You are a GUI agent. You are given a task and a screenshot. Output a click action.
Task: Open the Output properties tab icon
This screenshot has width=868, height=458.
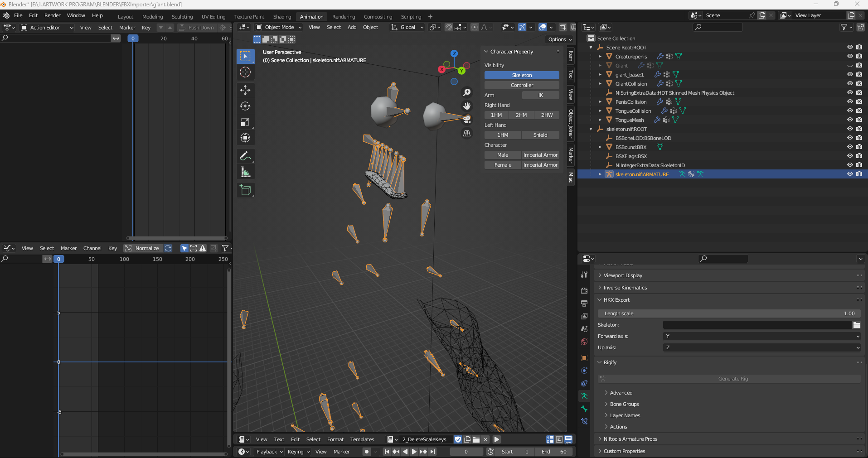[x=584, y=303]
